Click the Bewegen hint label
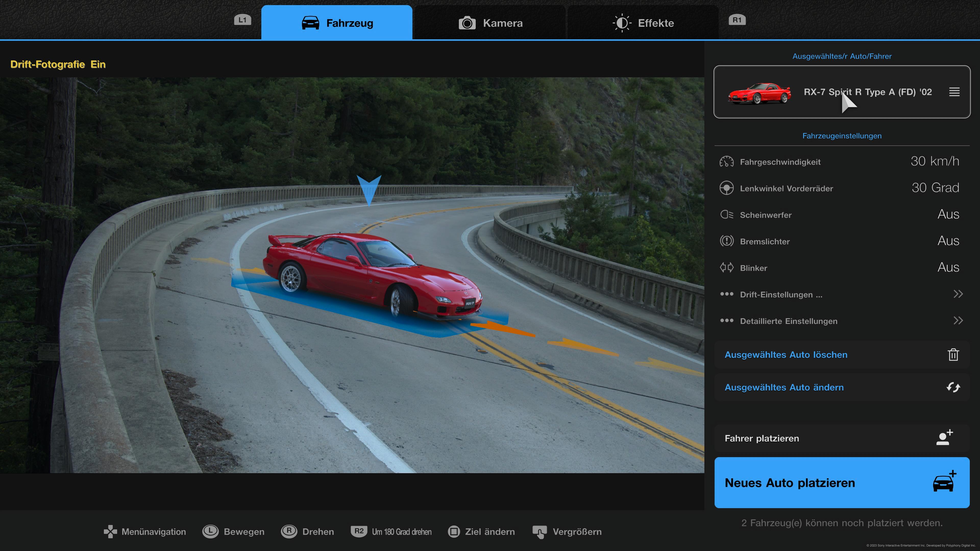 coord(244,532)
